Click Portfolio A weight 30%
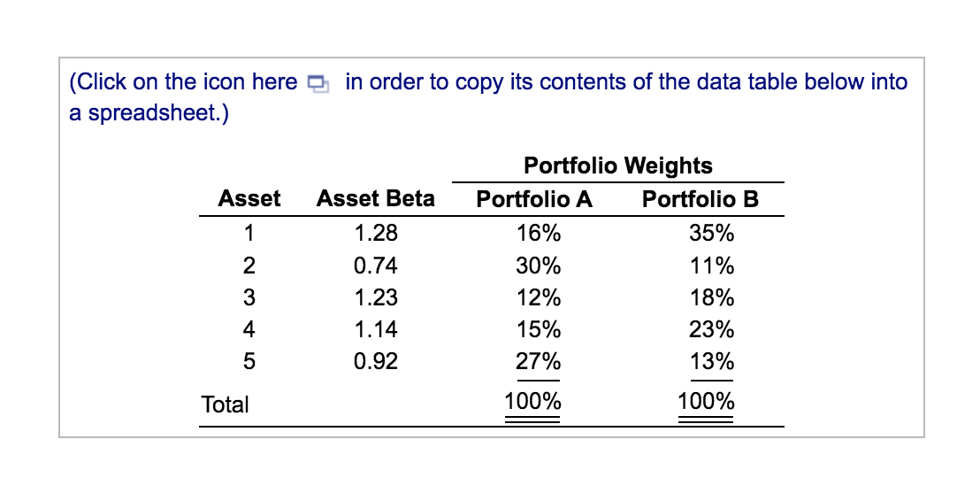Screen dimensions: 980x501 (x=538, y=266)
